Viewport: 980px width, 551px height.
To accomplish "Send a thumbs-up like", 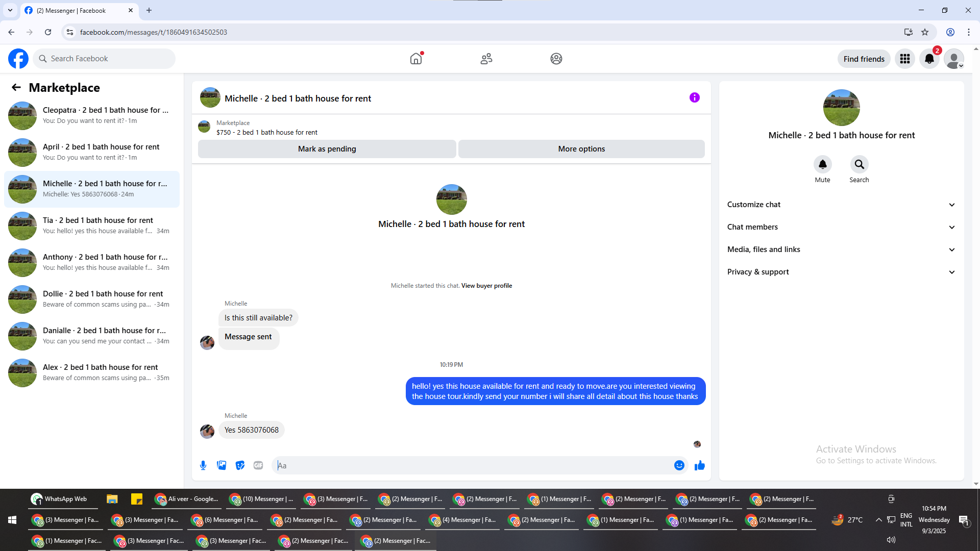I will [700, 465].
